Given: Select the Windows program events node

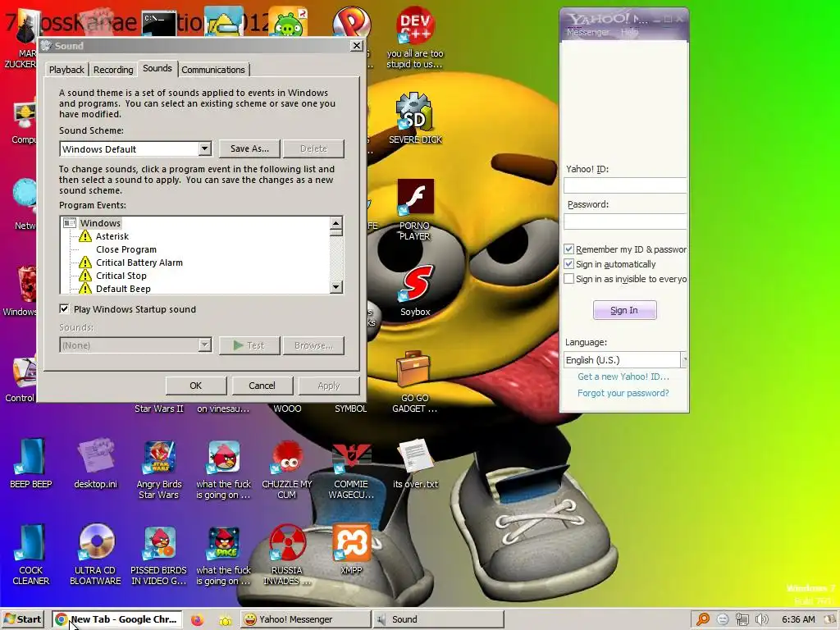Looking at the screenshot, I should [100, 223].
